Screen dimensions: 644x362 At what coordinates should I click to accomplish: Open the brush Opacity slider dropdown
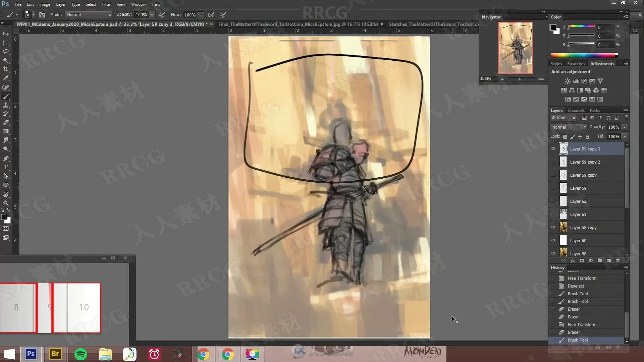(x=152, y=15)
